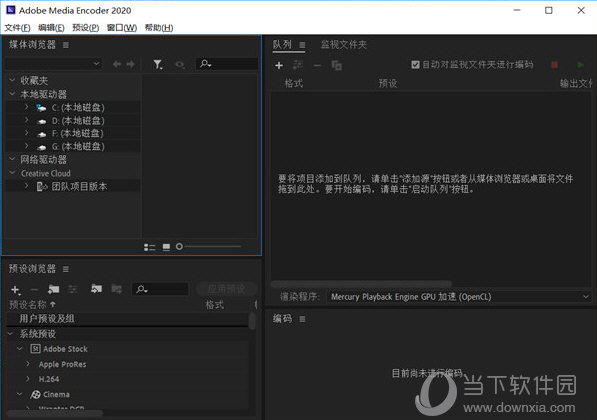597x420 pixels.
Task: Click the Preset Browser search field
Action: pos(161,289)
